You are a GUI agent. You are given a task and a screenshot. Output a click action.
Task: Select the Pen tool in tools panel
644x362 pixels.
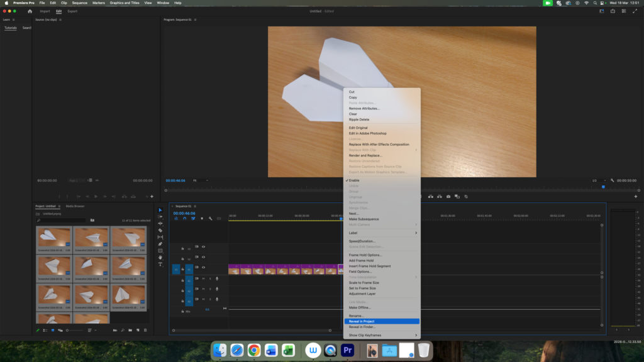[x=160, y=244]
